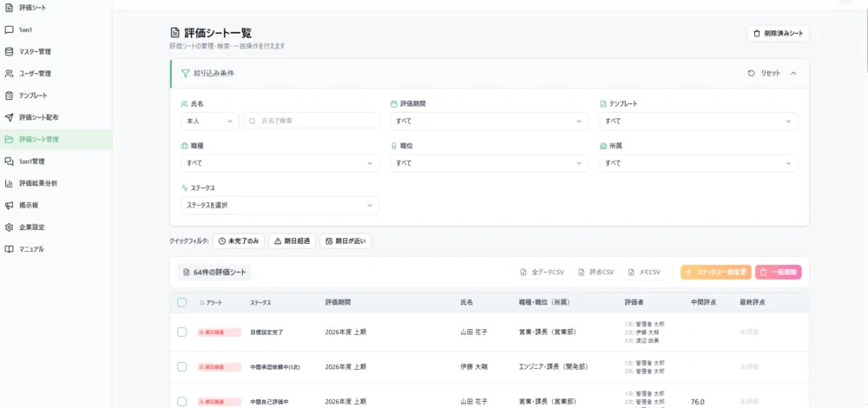
Task: Click the 職種・職位（所属） column header
Action: (x=544, y=303)
